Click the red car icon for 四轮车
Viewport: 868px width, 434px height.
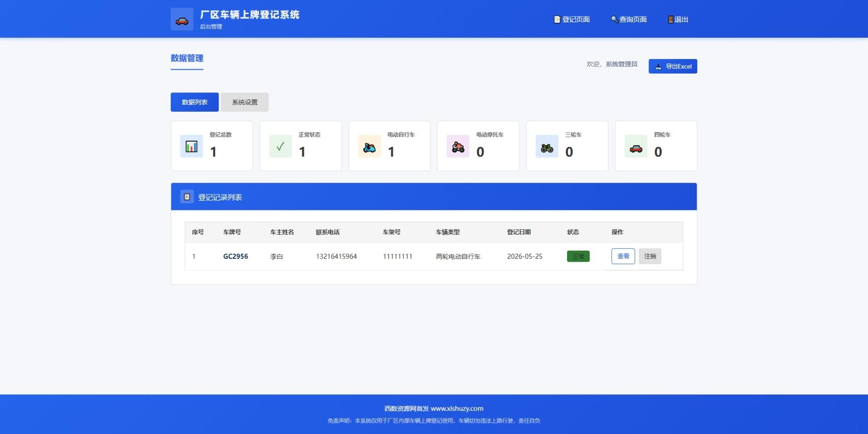(x=636, y=146)
